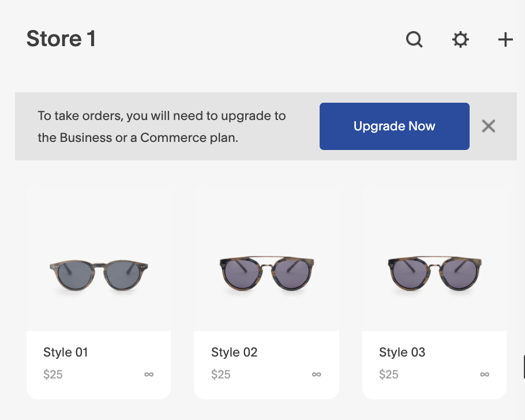This screenshot has width=525, height=420.
Task: Click the Style 02 product name
Action: 234,352
